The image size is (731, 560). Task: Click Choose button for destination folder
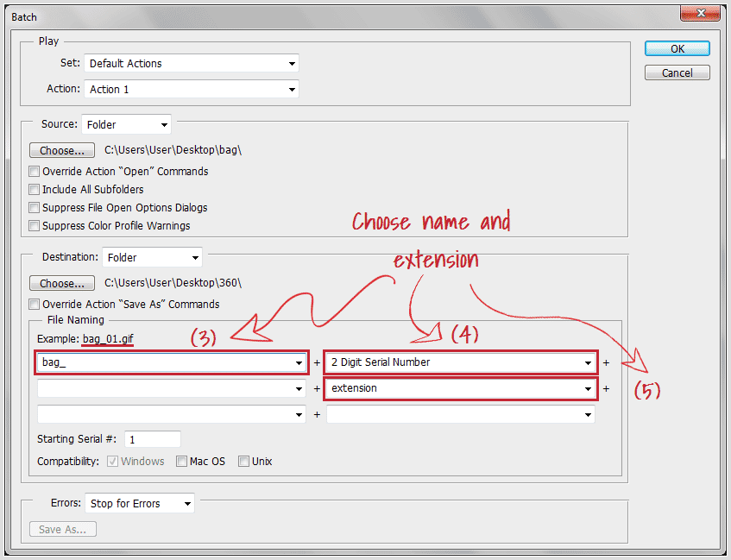pos(62,284)
